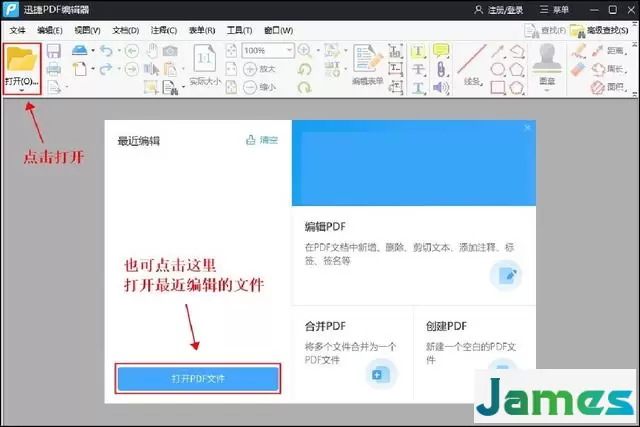Select the Oval shape tool
640x427 pixels.
498,69
